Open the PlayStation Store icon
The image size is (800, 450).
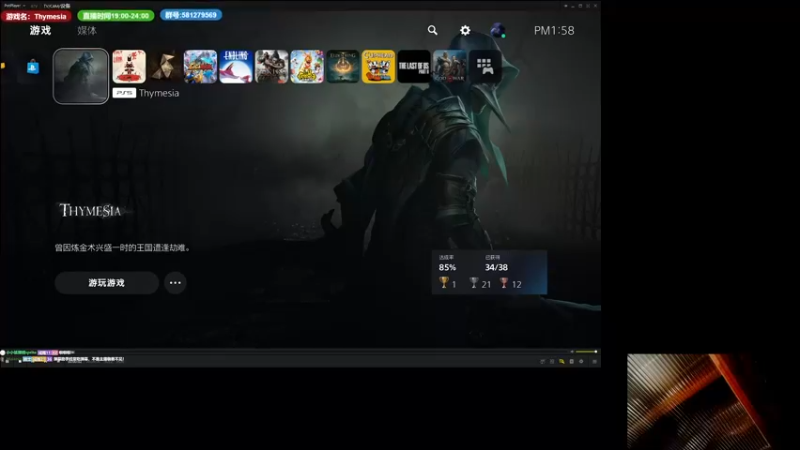[x=33, y=67]
